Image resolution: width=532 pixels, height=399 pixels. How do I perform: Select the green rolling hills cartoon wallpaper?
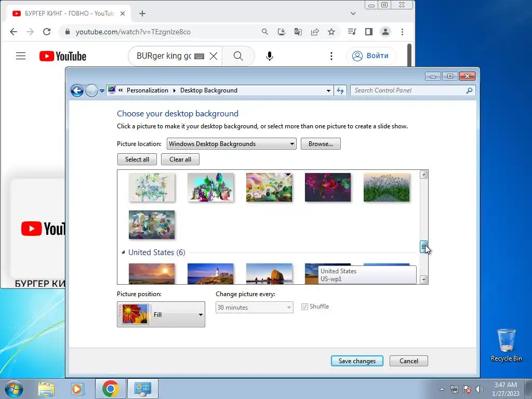coord(269,187)
